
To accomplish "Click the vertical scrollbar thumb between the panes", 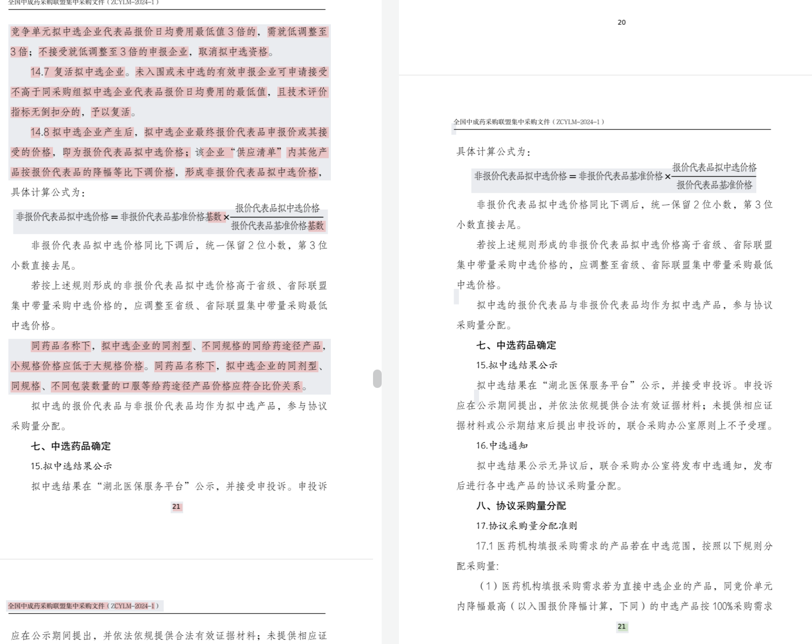I will tap(377, 379).
